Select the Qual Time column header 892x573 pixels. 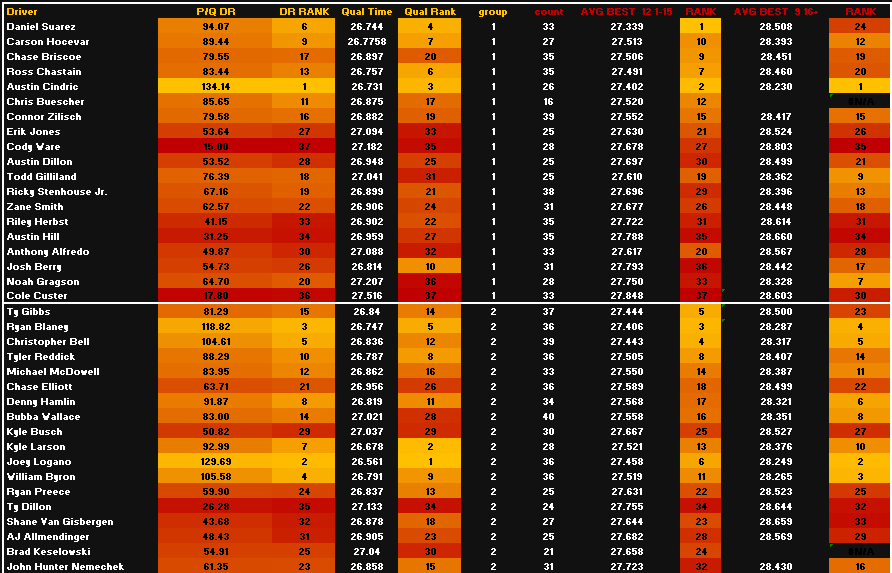367,11
